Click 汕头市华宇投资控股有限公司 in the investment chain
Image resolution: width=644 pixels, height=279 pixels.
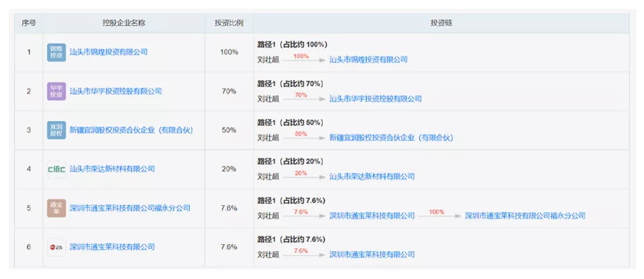376,99
